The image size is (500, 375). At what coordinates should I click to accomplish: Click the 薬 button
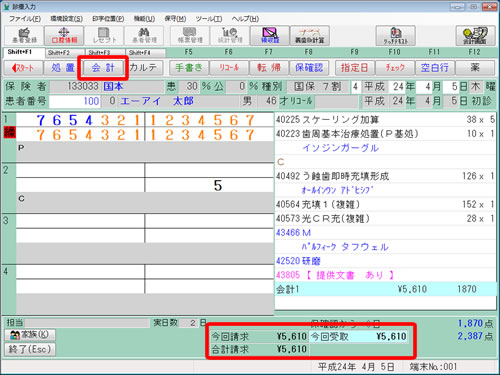[475, 68]
